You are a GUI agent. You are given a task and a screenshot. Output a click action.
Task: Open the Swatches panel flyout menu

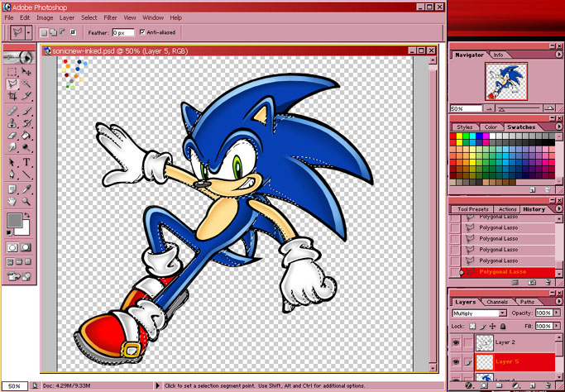tap(559, 127)
